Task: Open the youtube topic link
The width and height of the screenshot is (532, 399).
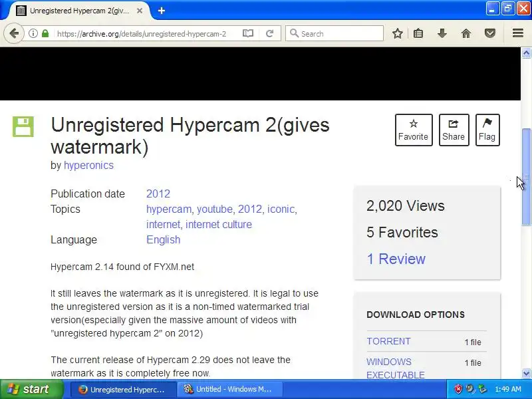Action: [x=214, y=209]
